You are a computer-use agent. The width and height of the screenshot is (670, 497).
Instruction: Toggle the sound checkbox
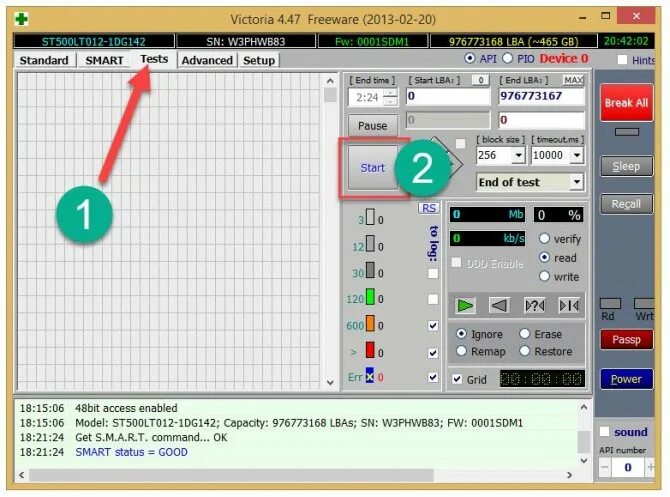(604, 432)
